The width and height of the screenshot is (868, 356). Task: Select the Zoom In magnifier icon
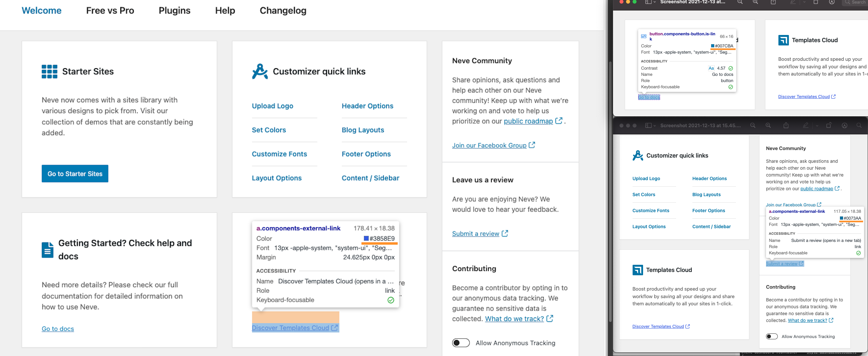pos(755,2)
